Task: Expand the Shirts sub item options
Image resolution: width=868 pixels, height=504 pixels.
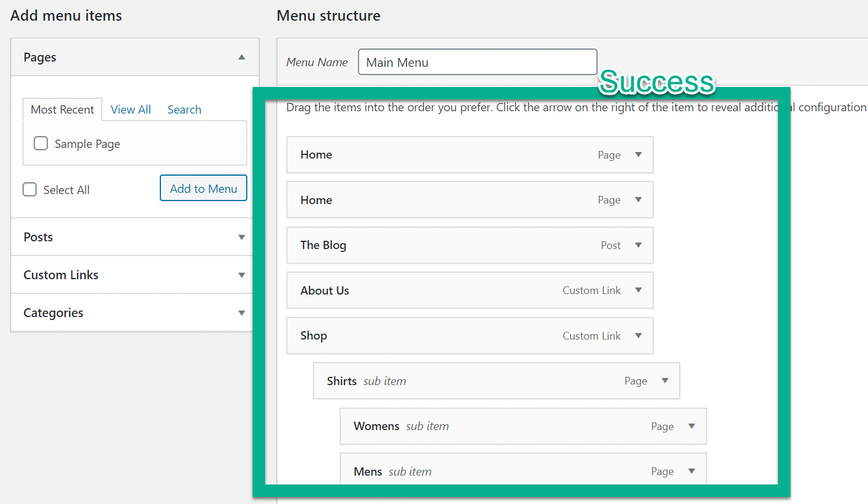Action: click(x=665, y=380)
